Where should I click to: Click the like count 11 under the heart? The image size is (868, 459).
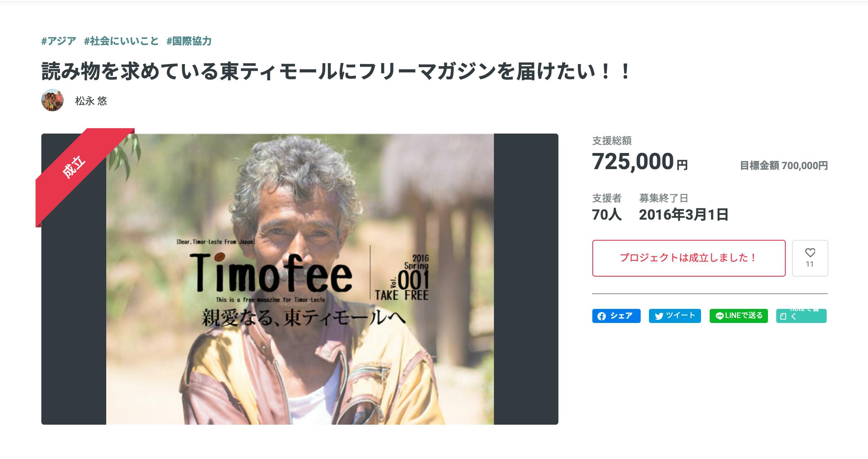tap(810, 264)
